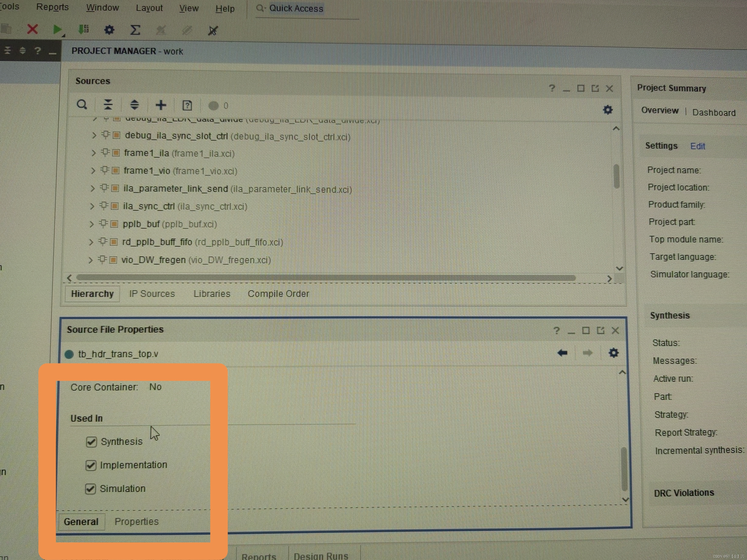747x560 pixels.
Task: Click the search icon in Sources panel
Action: pyautogui.click(x=82, y=105)
